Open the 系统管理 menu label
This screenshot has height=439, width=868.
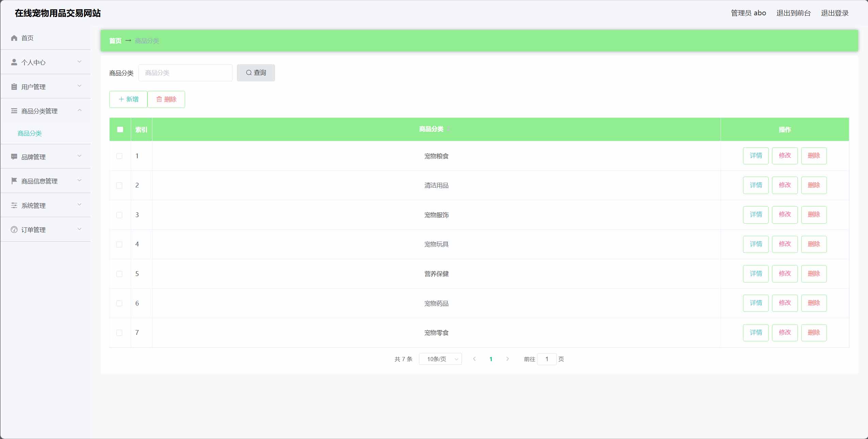click(33, 206)
